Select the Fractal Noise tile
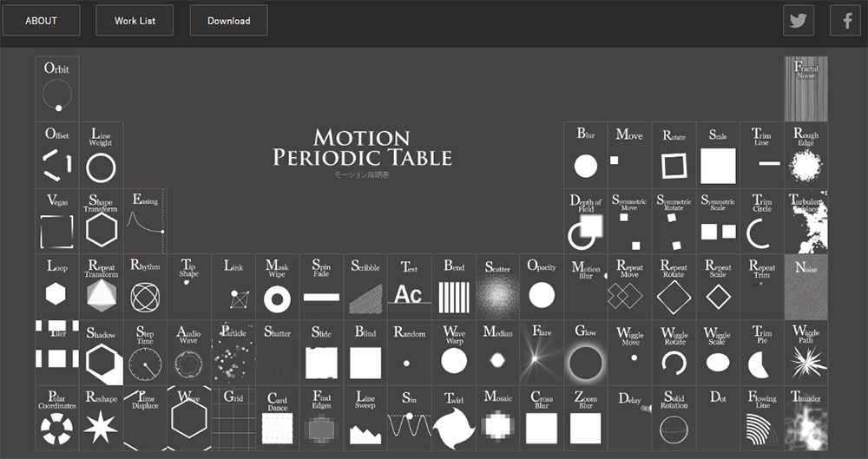This screenshot has width=868, height=459. (806, 89)
